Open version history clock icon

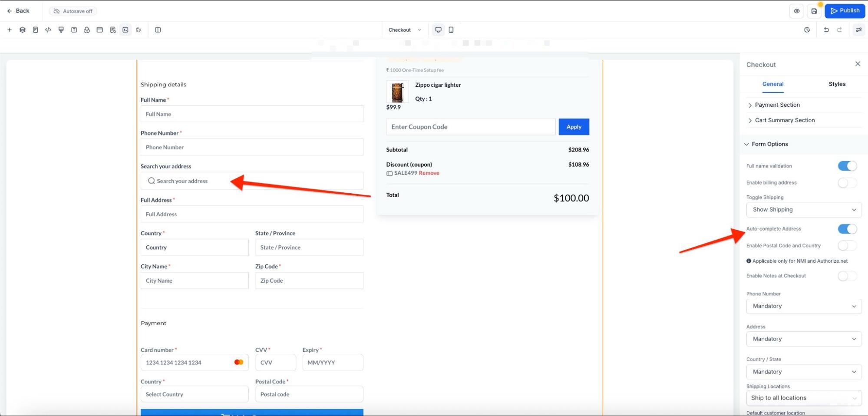click(x=807, y=30)
